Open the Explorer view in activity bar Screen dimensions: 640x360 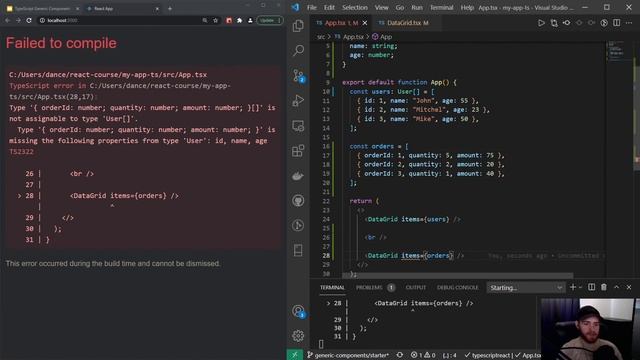click(x=298, y=26)
